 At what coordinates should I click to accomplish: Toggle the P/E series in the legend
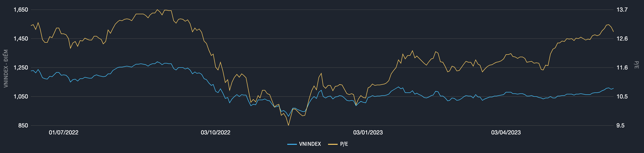coord(344,144)
